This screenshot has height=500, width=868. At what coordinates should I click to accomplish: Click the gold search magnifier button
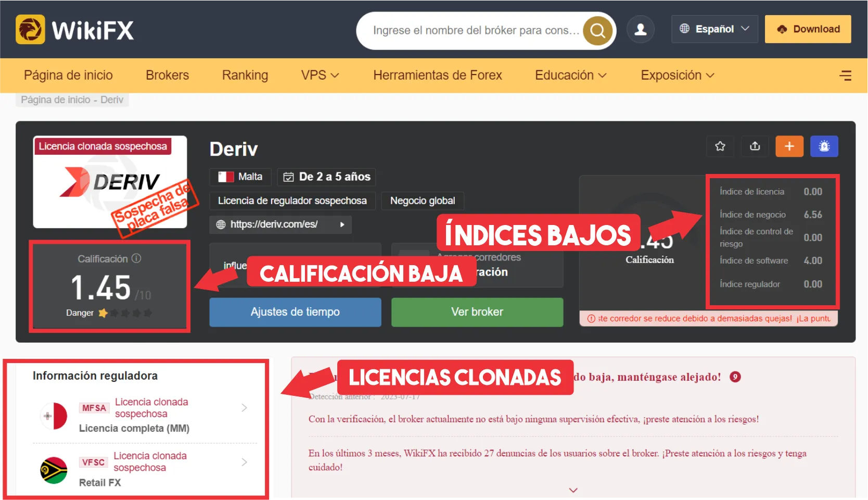click(597, 31)
